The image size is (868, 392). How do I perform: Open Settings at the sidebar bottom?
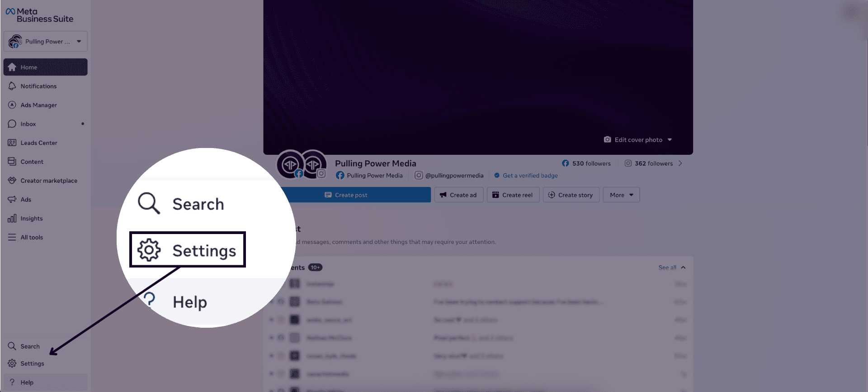tap(45, 363)
